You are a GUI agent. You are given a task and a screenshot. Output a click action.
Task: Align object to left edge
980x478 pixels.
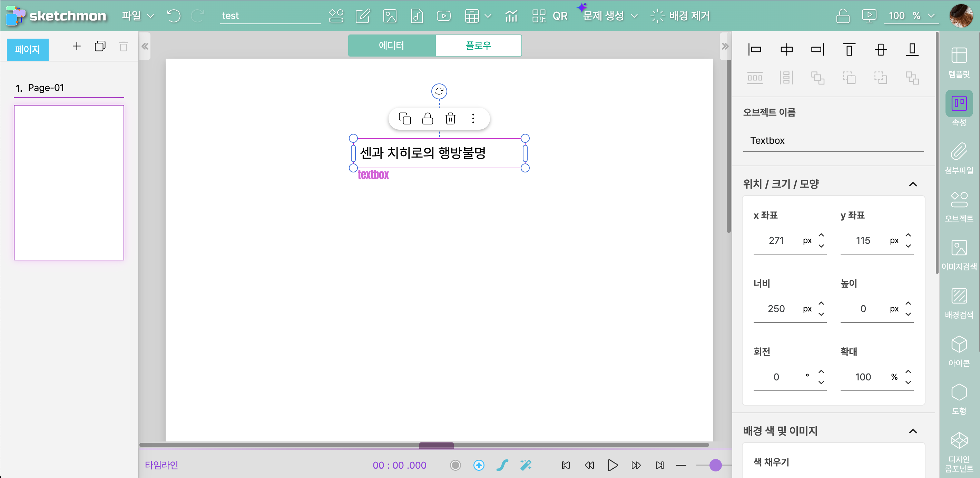[755, 49]
